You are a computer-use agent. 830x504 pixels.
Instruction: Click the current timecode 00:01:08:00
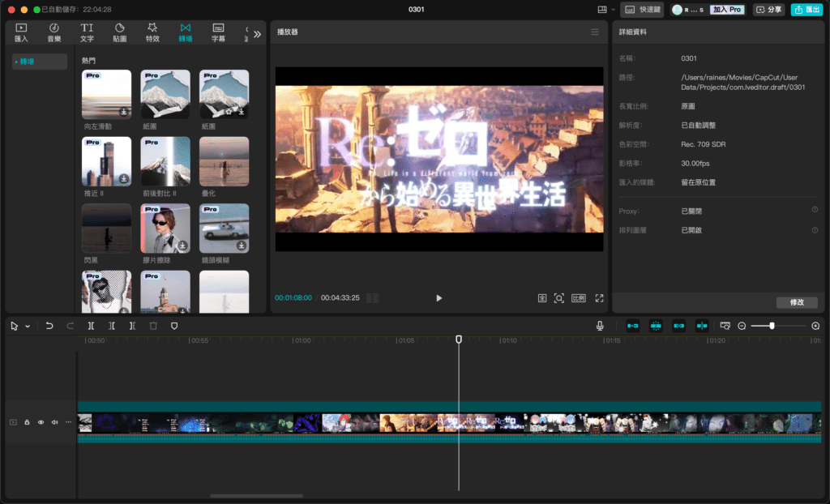tap(293, 298)
